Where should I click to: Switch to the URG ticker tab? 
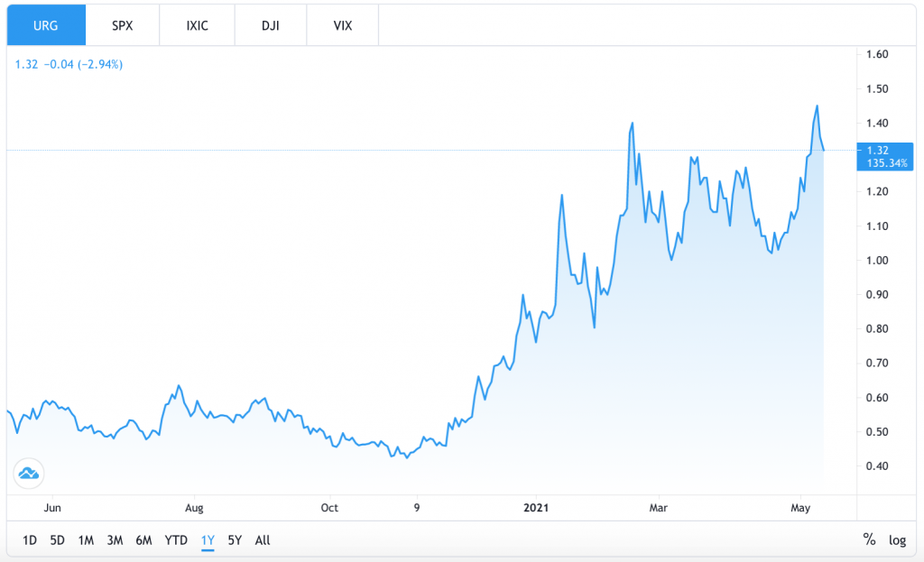46,25
